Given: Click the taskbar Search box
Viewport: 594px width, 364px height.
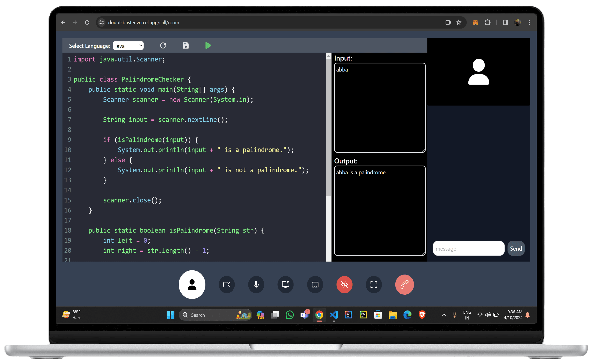Looking at the screenshot, I should [x=216, y=315].
